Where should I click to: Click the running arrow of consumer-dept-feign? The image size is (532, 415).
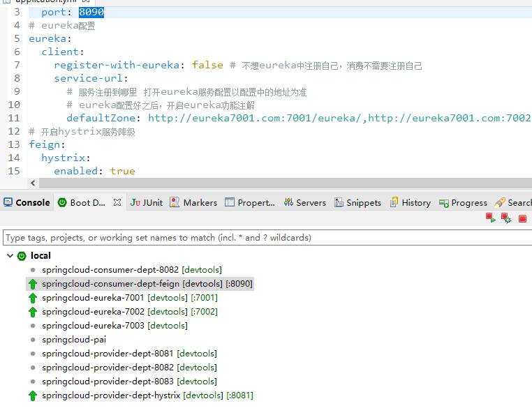[33, 284]
